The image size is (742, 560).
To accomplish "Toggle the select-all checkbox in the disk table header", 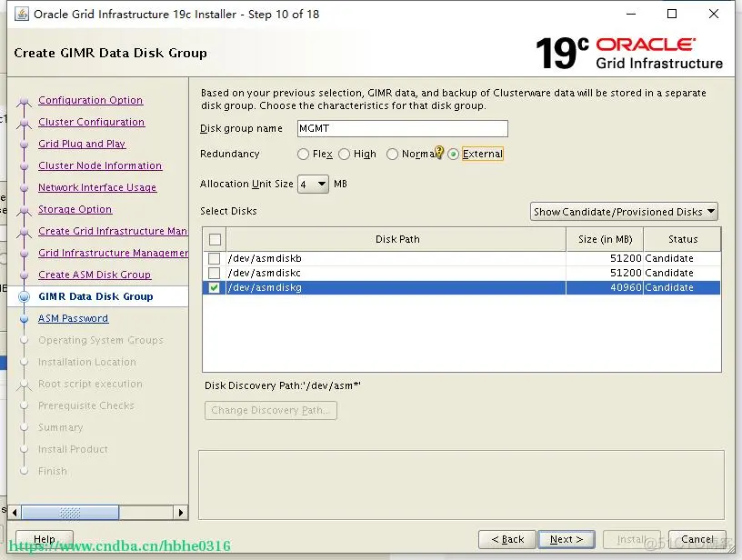I will pos(215,239).
